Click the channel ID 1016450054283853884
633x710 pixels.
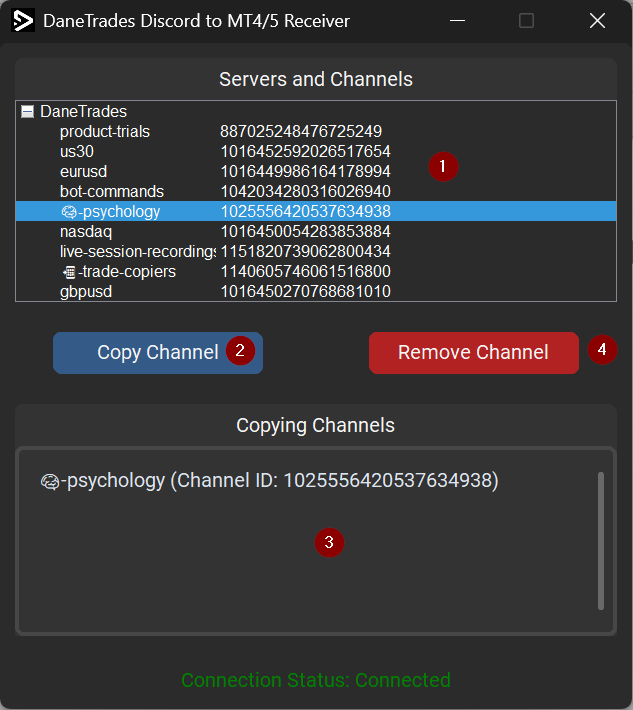(x=306, y=231)
